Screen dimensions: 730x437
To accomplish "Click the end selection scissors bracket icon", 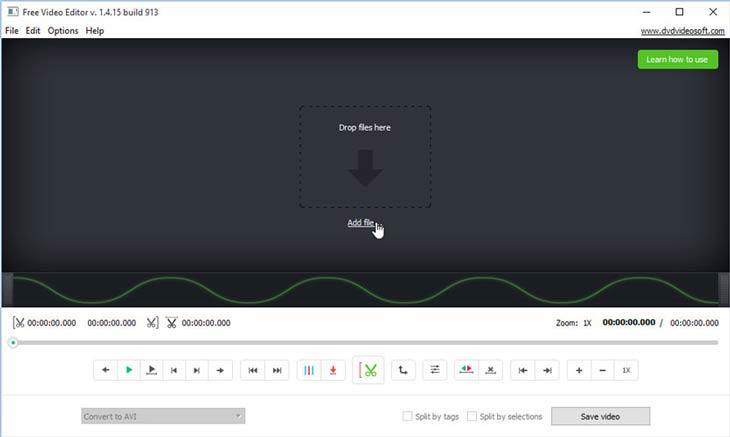I will pos(152,323).
